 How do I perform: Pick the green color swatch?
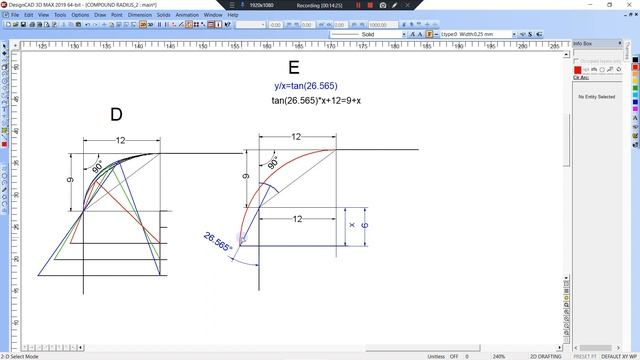635,88
